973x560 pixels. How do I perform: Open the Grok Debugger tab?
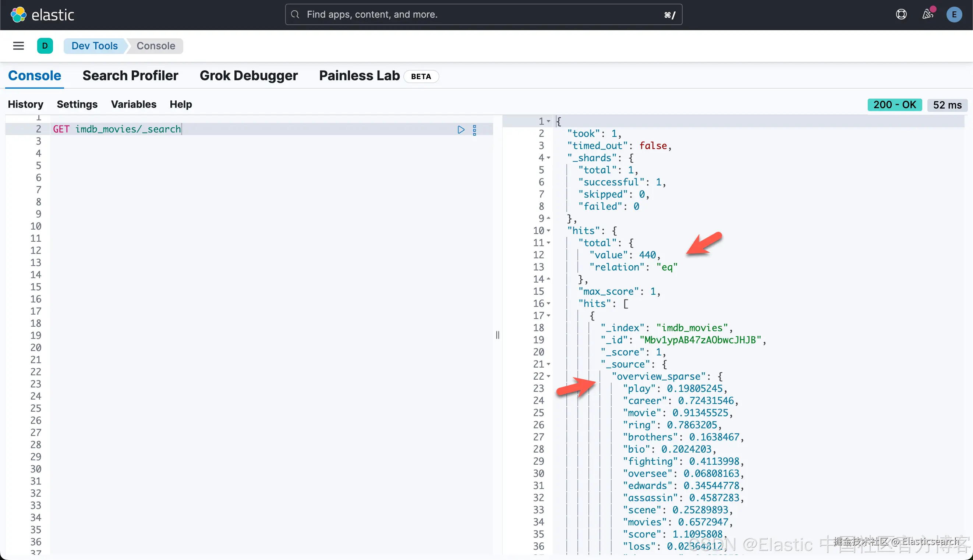click(248, 76)
